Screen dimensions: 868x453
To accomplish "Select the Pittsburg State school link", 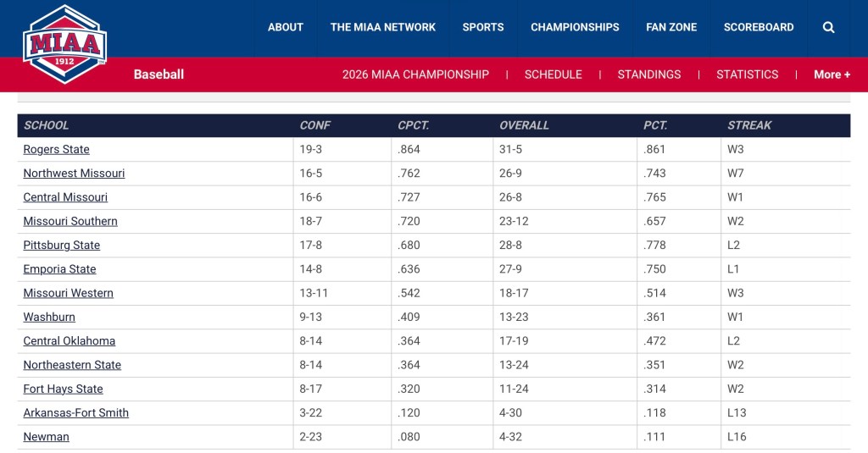I will click(x=62, y=246).
